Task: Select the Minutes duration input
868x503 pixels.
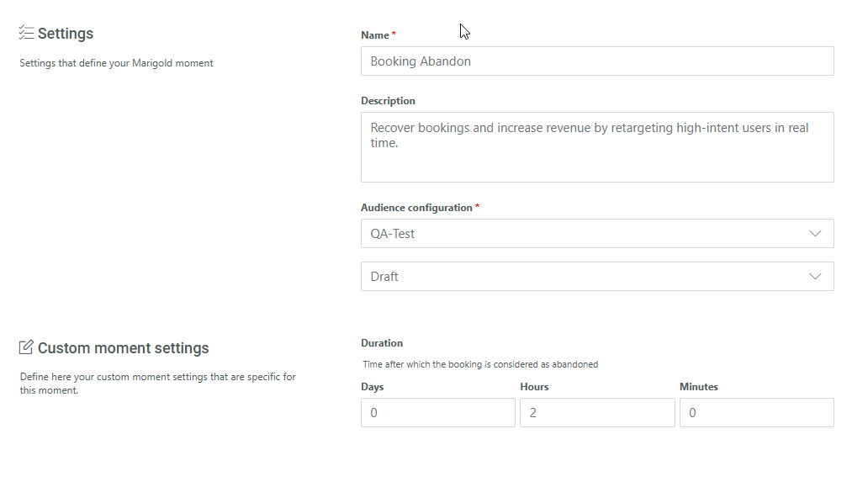Action: (756, 413)
